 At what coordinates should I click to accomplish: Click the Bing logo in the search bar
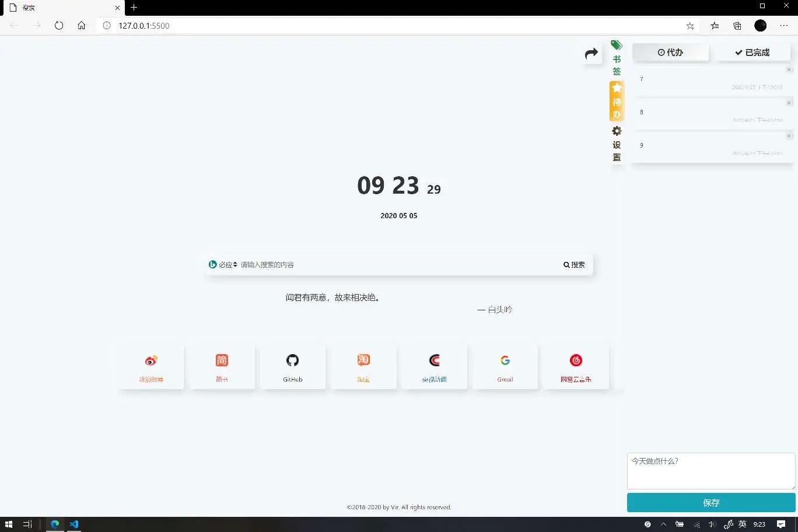(x=213, y=264)
